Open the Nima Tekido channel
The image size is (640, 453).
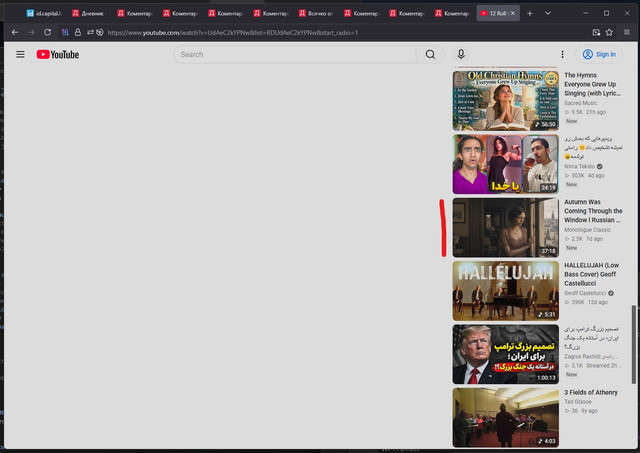coord(580,167)
